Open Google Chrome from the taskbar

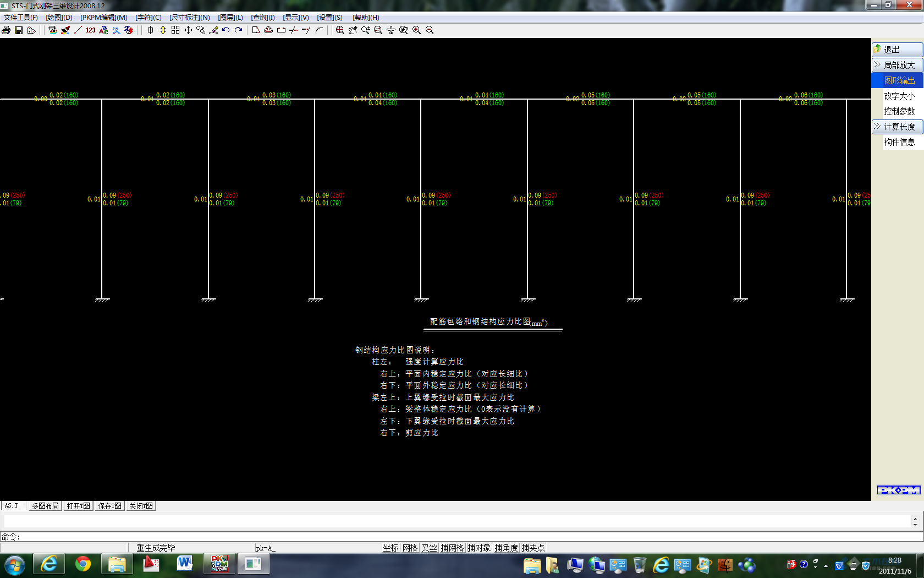tap(83, 564)
